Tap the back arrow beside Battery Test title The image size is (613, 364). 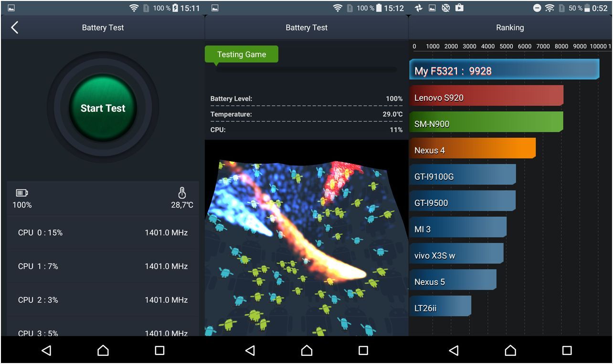(15, 28)
